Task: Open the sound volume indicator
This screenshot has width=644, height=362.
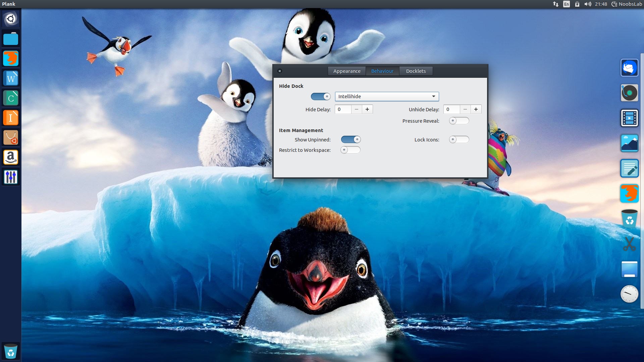Action: [588, 4]
